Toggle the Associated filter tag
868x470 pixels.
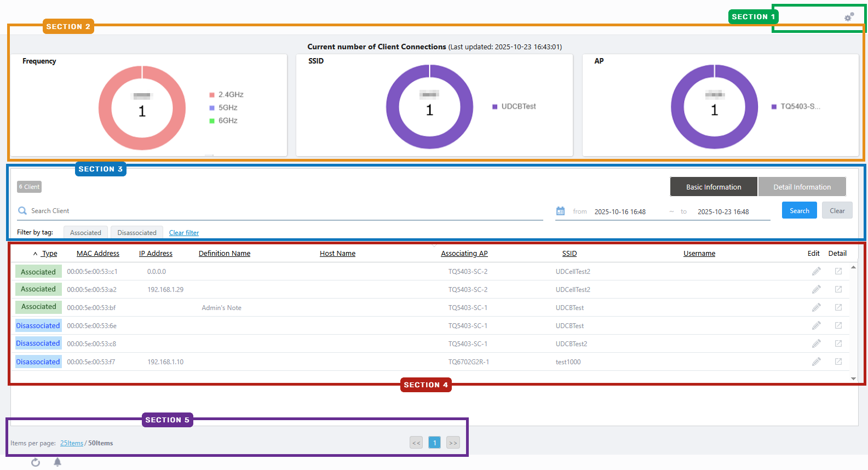click(x=85, y=233)
